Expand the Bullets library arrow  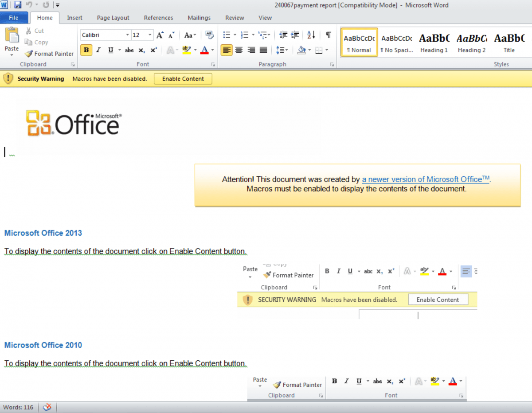[x=235, y=35]
